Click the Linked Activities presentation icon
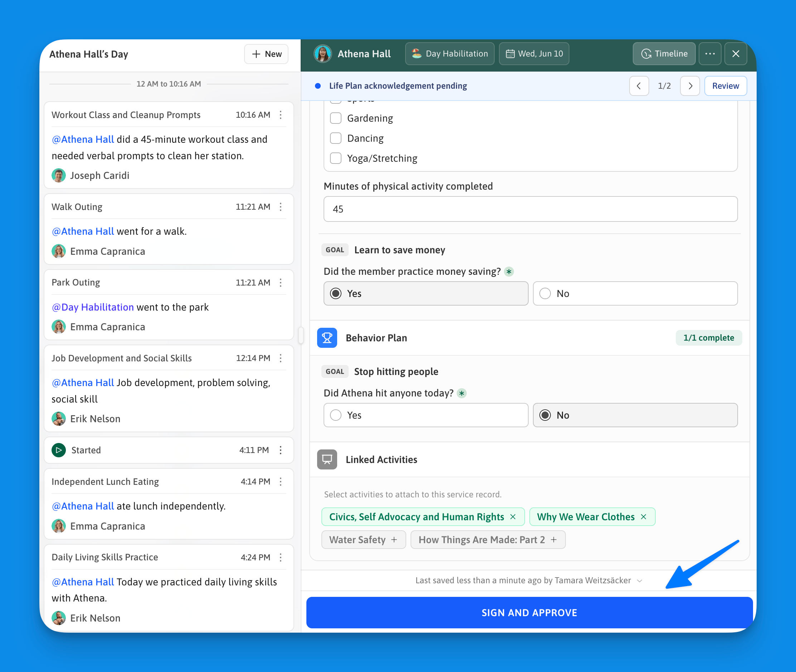Image resolution: width=796 pixels, height=672 pixels. coord(327,459)
